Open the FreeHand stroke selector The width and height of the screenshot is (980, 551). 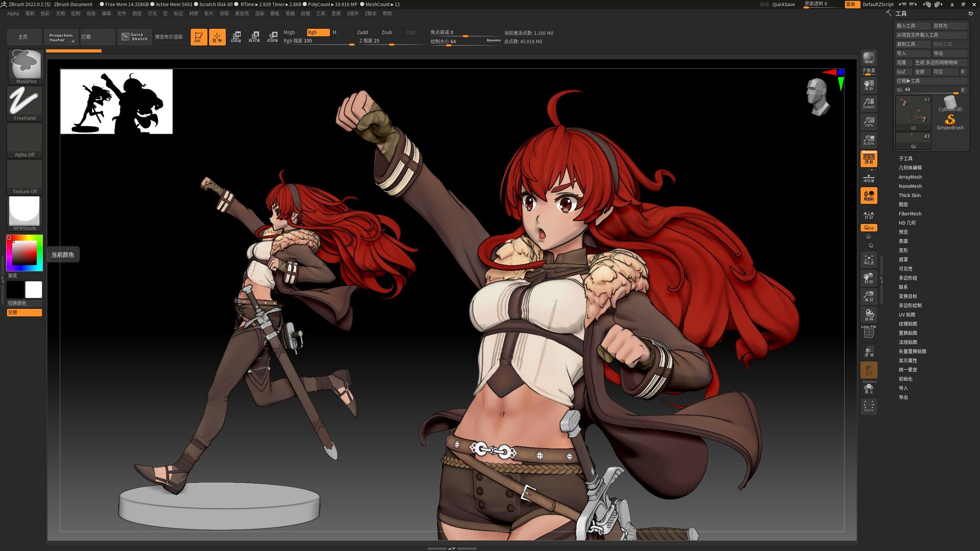click(25, 104)
